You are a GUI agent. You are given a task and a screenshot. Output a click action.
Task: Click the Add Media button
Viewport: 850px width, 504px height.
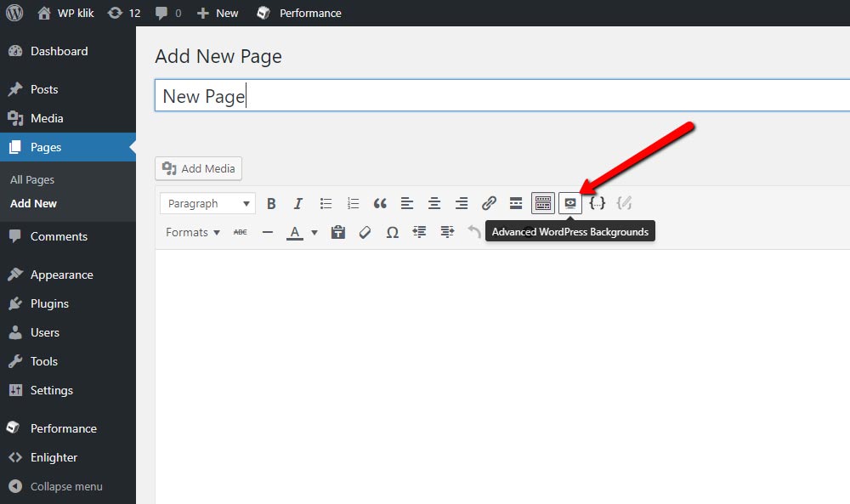tap(198, 168)
